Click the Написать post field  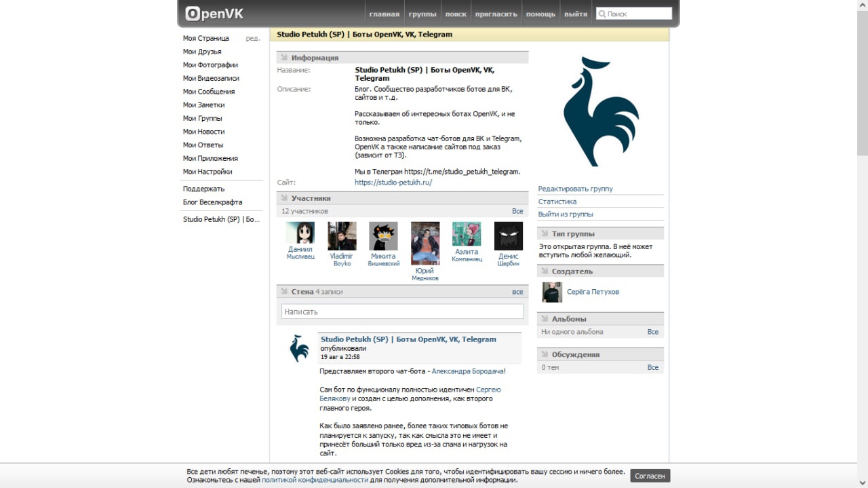pyautogui.click(x=402, y=312)
